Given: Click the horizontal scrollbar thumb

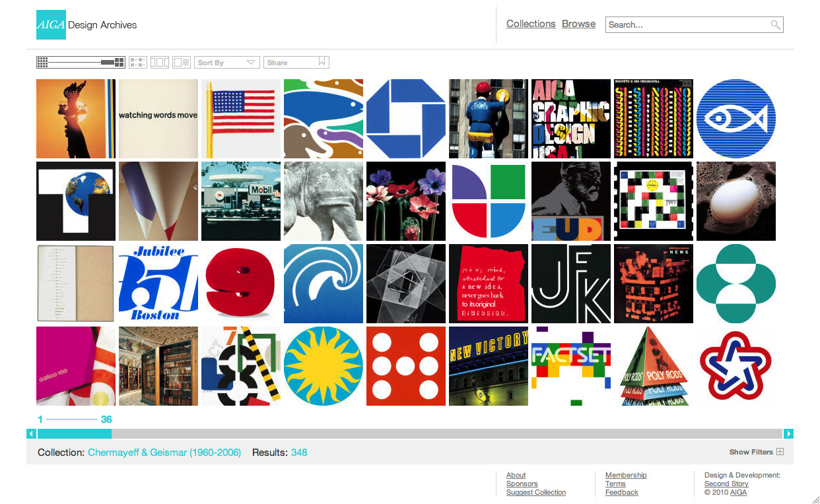Looking at the screenshot, I should 75,433.
